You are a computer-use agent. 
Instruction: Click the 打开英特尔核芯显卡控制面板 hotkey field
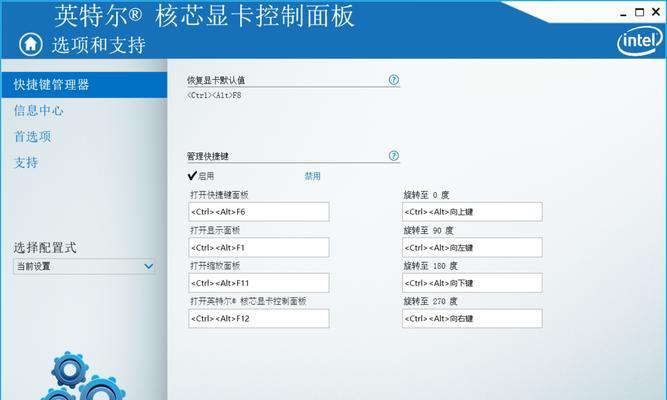[x=259, y=319]
